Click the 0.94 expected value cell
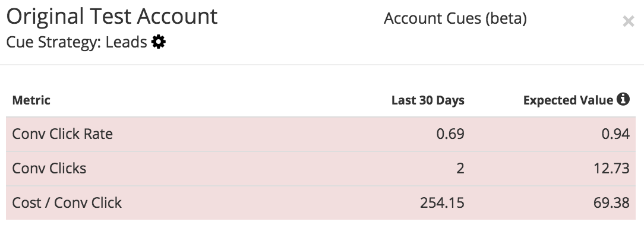This screenshot has width=644, height=228. (x=615, y=134)
